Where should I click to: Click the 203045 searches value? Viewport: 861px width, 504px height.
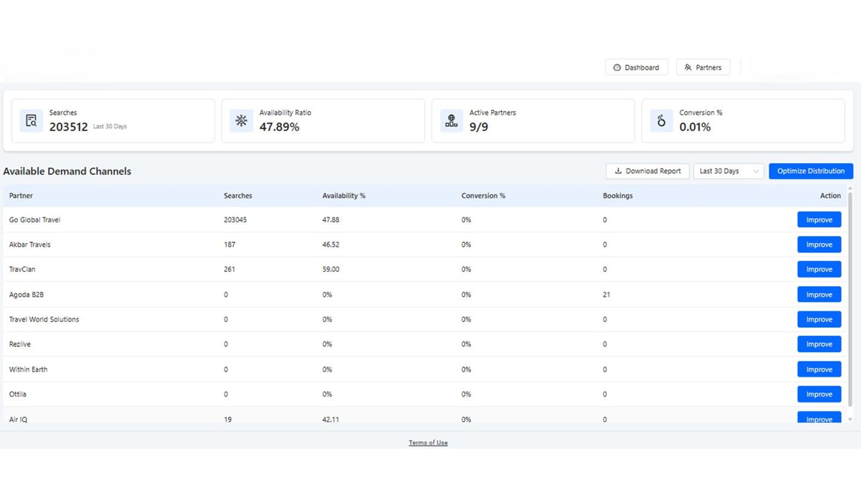pyautogui.click(x=235, y=219)
